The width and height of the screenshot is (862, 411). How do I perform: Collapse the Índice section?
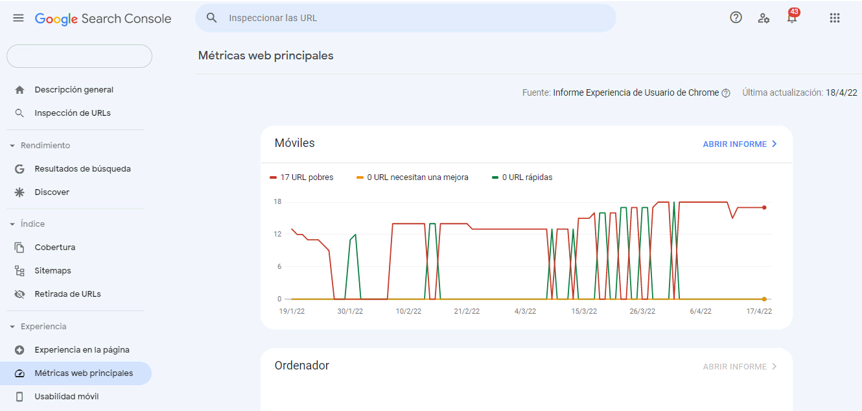12,224
